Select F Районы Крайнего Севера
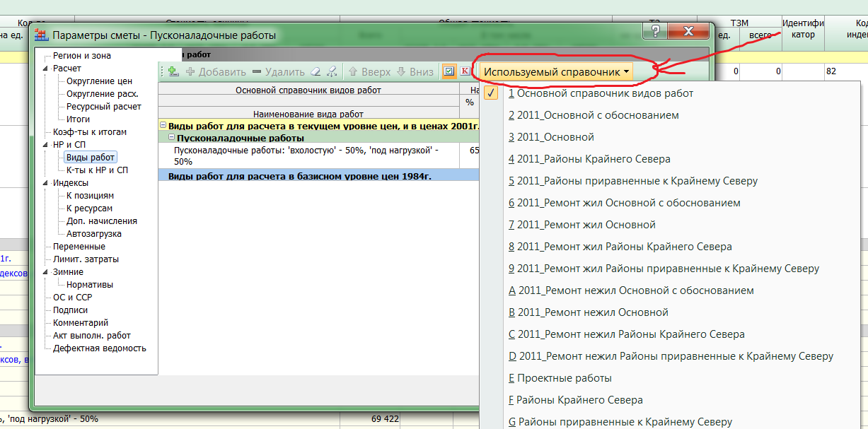The height and width of the screenshot is (429, 868). (575, 400)
